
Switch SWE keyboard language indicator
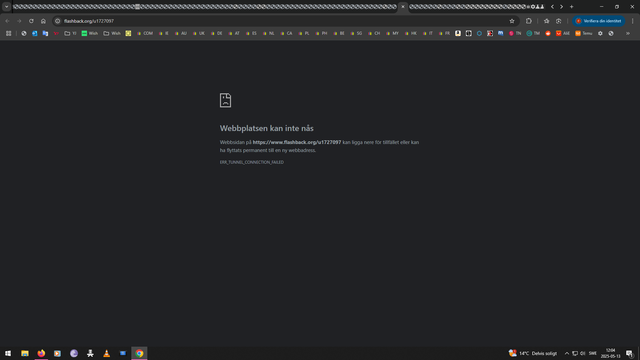pos(593,353)
